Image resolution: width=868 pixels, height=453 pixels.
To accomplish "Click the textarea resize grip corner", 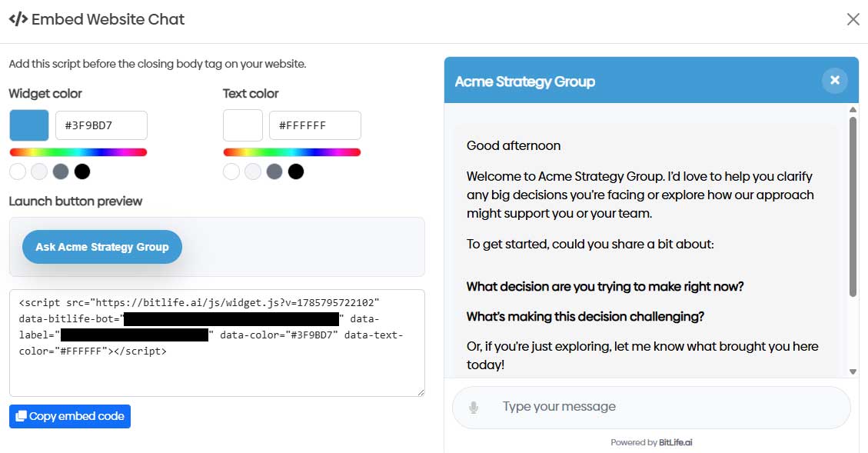I will point(421,392).
